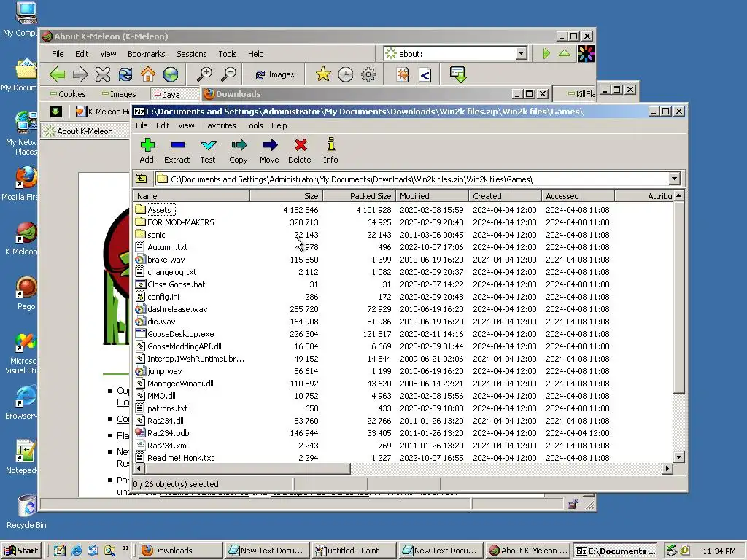Switch to untitled - Paint taskbar button
This screenshot has width=747, height=560.
coord(354,551)
